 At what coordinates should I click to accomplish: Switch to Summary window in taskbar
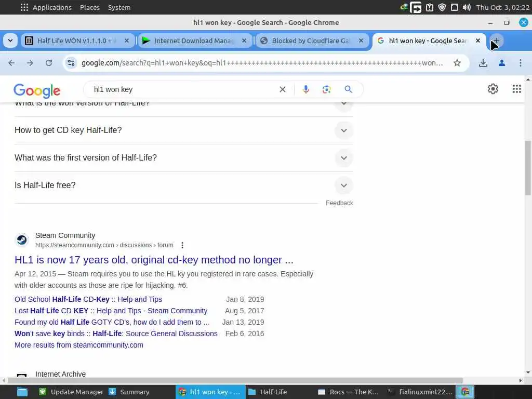tap(129, 392)
